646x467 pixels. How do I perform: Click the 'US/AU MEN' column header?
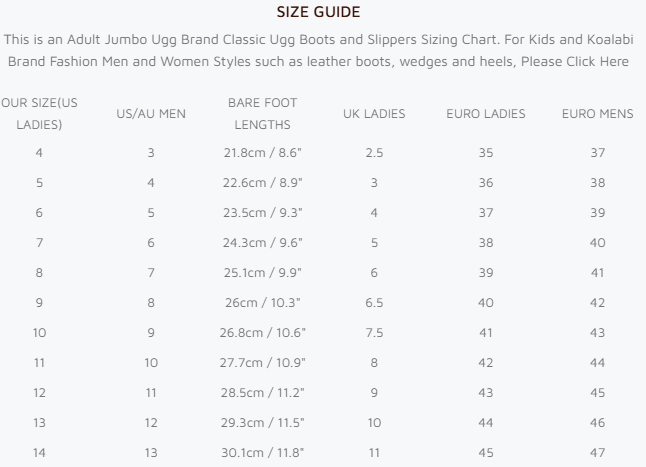point(151,114)
